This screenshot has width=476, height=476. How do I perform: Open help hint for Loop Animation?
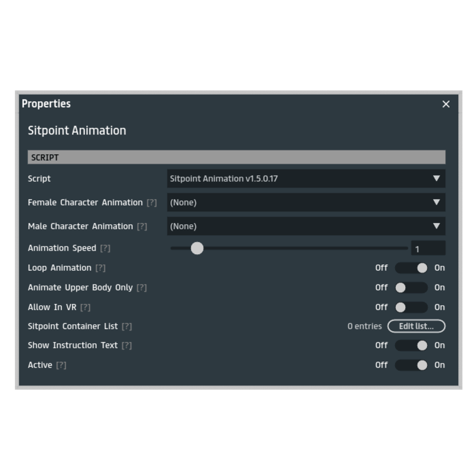coord(101,268)
